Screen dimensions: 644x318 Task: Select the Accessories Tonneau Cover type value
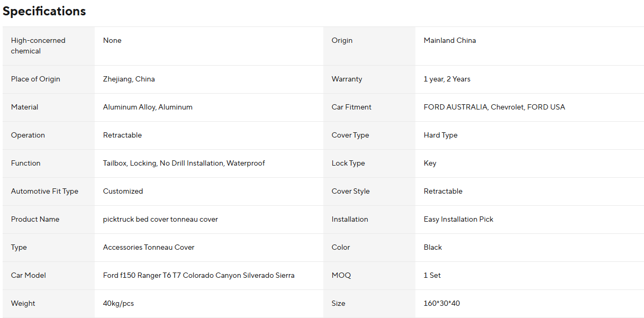pyautogui.click(x=149, y=247)
